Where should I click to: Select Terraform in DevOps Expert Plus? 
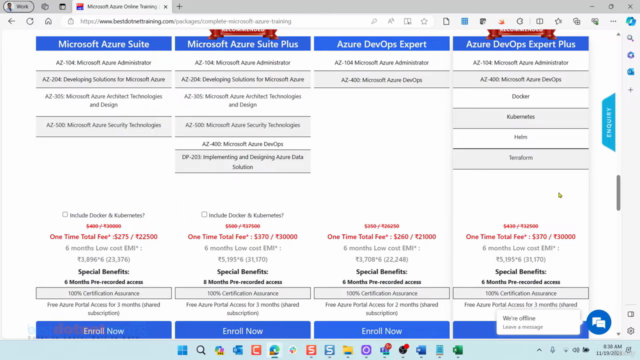pos(520,158)
